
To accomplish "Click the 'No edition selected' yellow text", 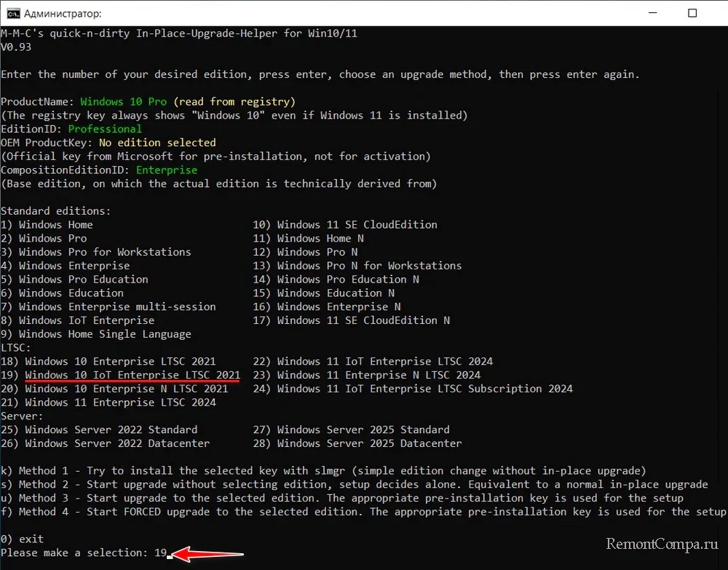I will (x=157, y=143).
